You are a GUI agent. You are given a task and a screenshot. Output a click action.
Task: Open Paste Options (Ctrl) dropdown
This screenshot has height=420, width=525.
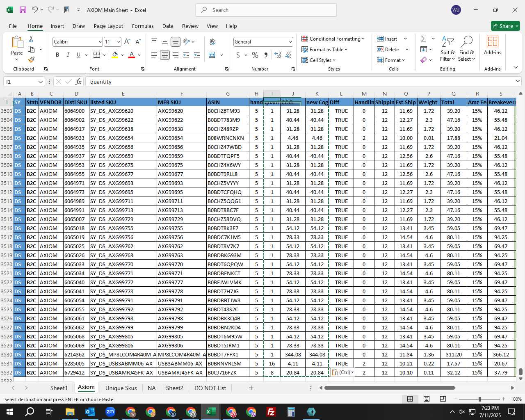pyautogui.click(x=343, y=372)
